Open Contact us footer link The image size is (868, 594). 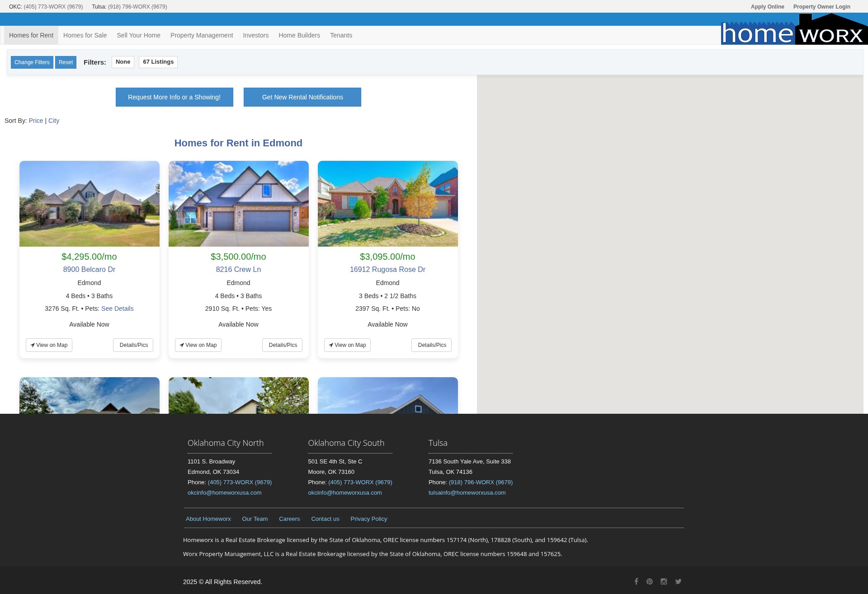325,519
